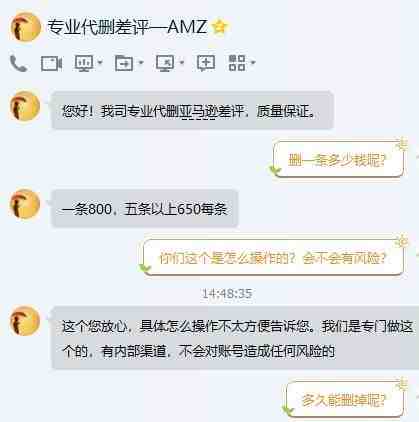This screenshot has height=422, width=419.
Task: Expand the apps grid dropdown arrow
Action: pyautogui.click(x=253, y=62)
